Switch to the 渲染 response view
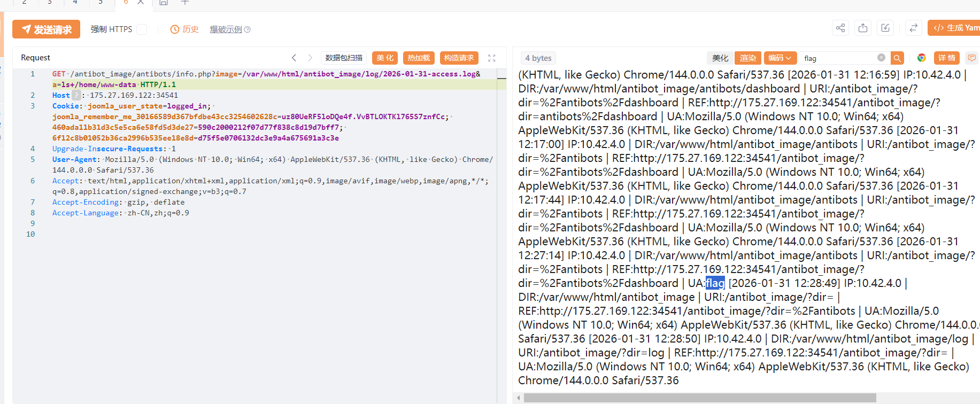Image resolution: width=980 pixels, height=404 pixels. [x=747, y=58]
